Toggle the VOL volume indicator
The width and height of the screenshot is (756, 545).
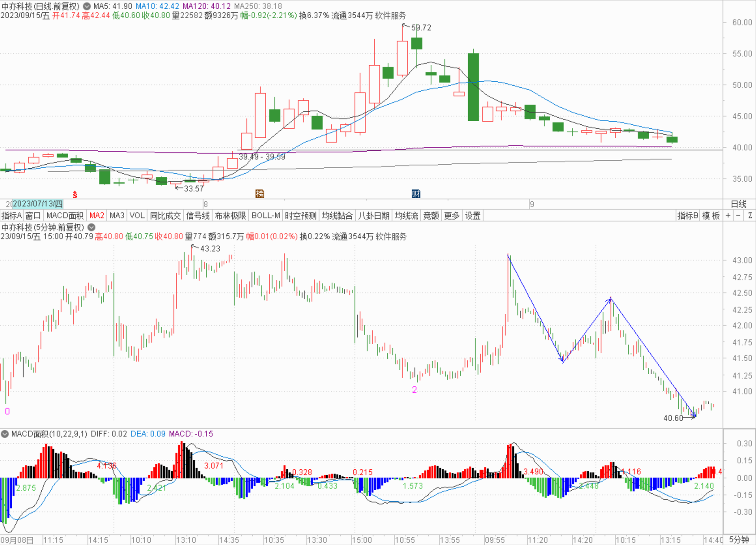click(137, 216)
